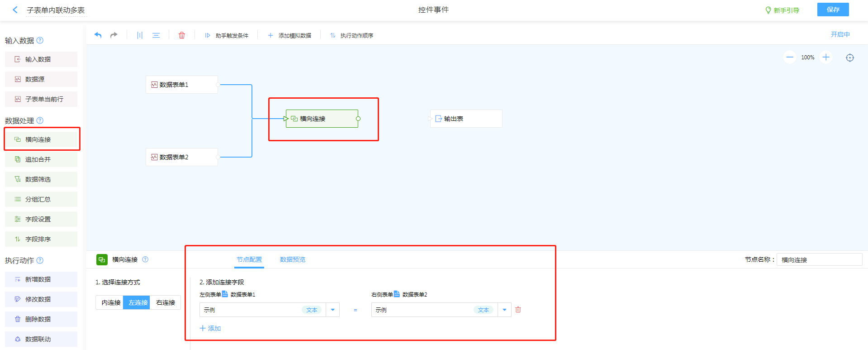The height and width of the screenshot is (350, 868).
Task: Expand right table field dropdown
Action: point(504,310)
